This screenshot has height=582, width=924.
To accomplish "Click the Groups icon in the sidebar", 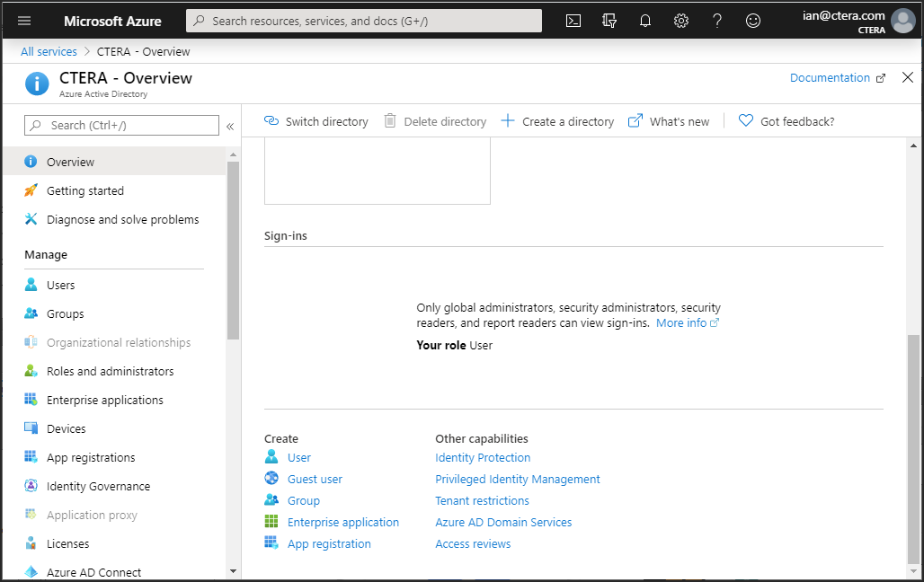I will (x=31, y=313).
